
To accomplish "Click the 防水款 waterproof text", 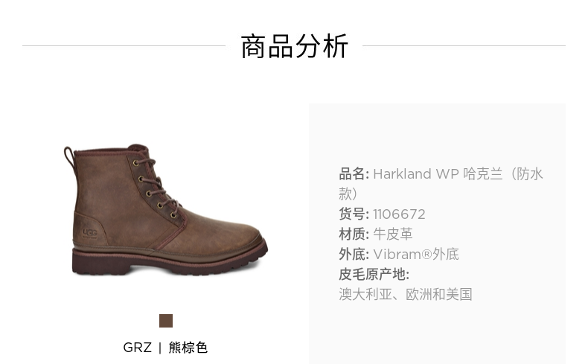I will [441, 184].
